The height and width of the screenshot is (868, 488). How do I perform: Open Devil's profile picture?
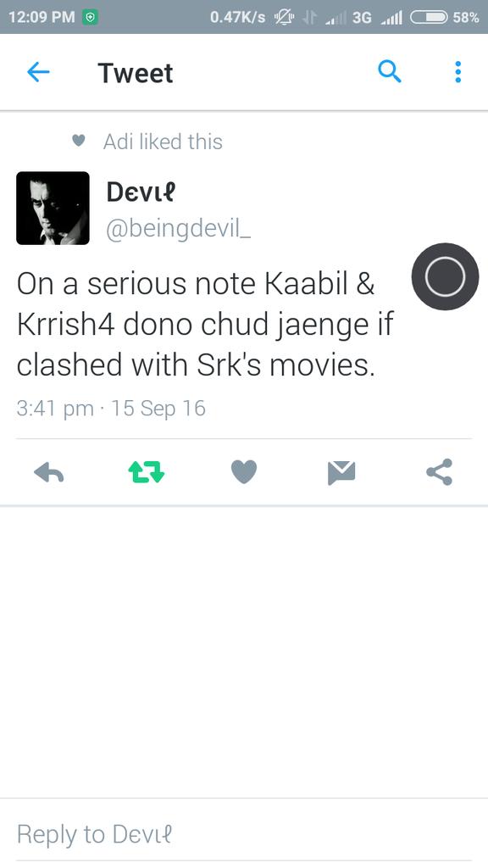point(53,209)
